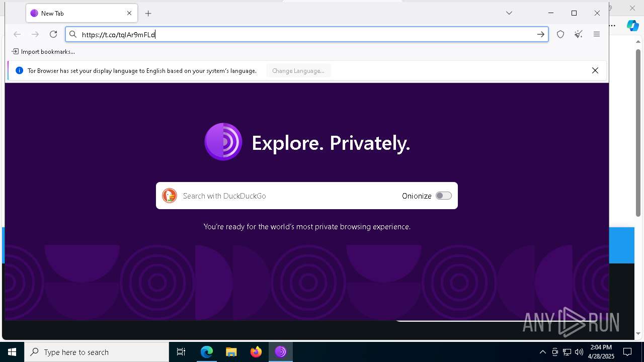Open File Explorer from taskbar
644x362 pixels.
231,352
